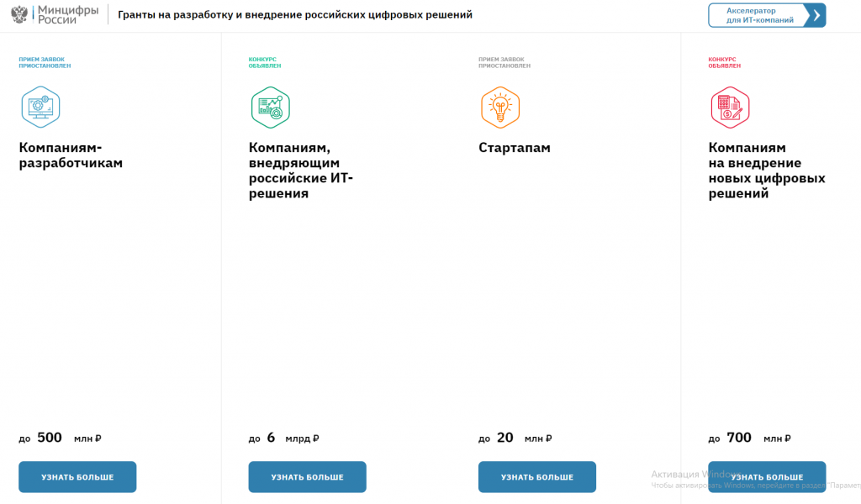Image resolution: width=861 pixels, height=504 pixels.
Task: Open Компаниям на внедрение новых цифровых решений
Action: pyautogui.click(x=767, y=171)
